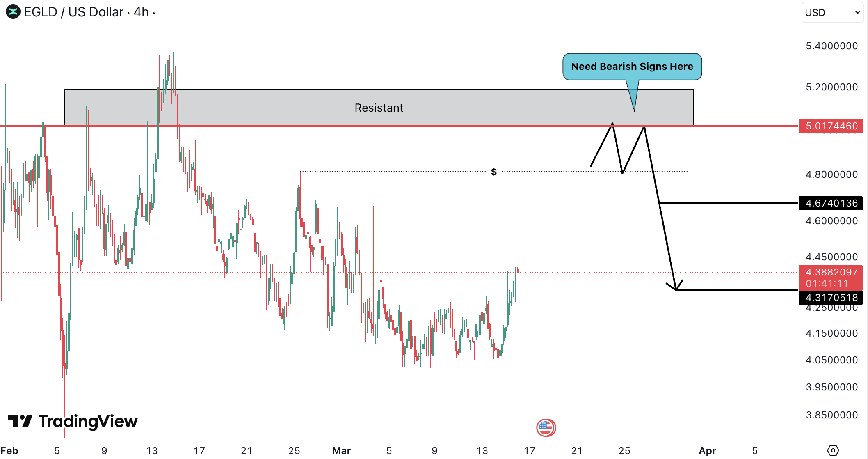This screenshot has height=459, width=868.
Task: Click the Apr date on time axis
Action: click(x=707, y=451)
